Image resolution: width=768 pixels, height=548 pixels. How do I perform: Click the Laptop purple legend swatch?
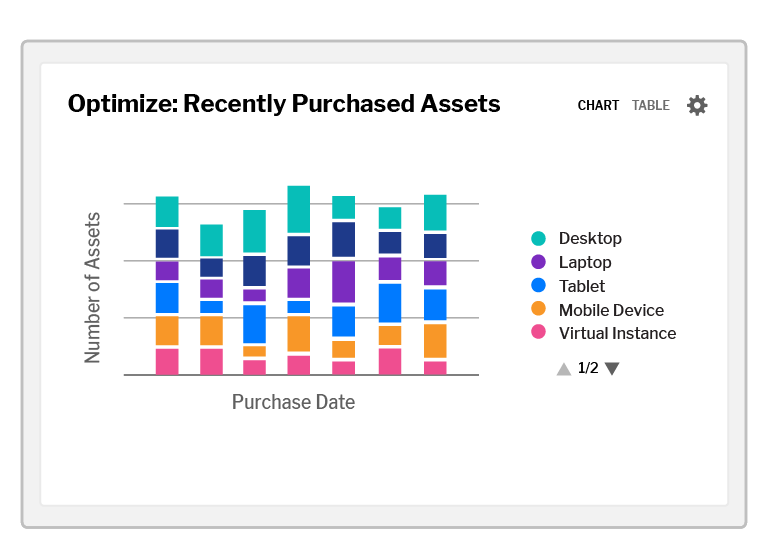pyautogui.click(x=538, y=262)
